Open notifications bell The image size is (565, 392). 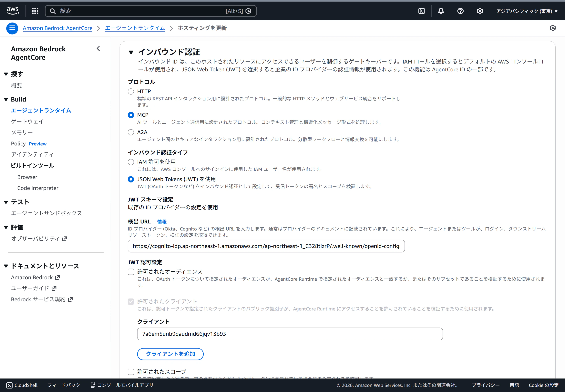(441, 11)
